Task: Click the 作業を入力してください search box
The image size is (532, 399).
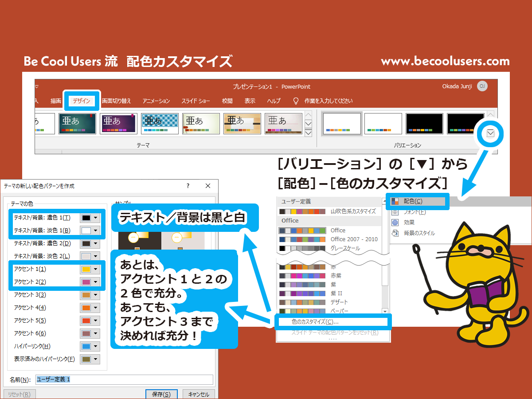Action: [329, 101]
